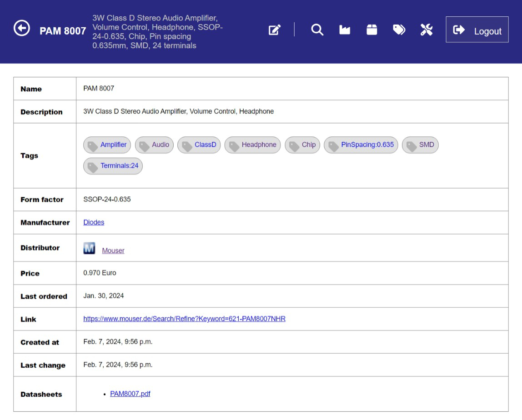Click the Created at row label
Viewport: 522px width, 420px height.
40,342
